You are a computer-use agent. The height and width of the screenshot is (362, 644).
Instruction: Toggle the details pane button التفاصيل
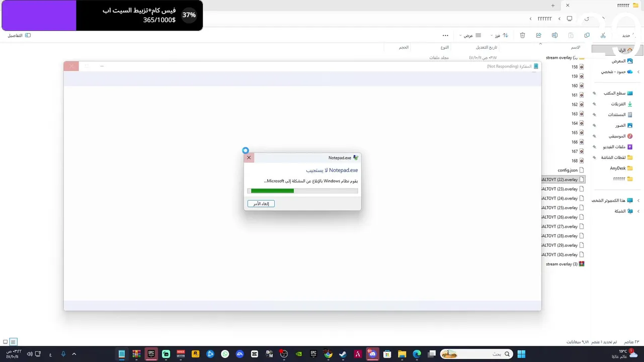pos(19,35)
